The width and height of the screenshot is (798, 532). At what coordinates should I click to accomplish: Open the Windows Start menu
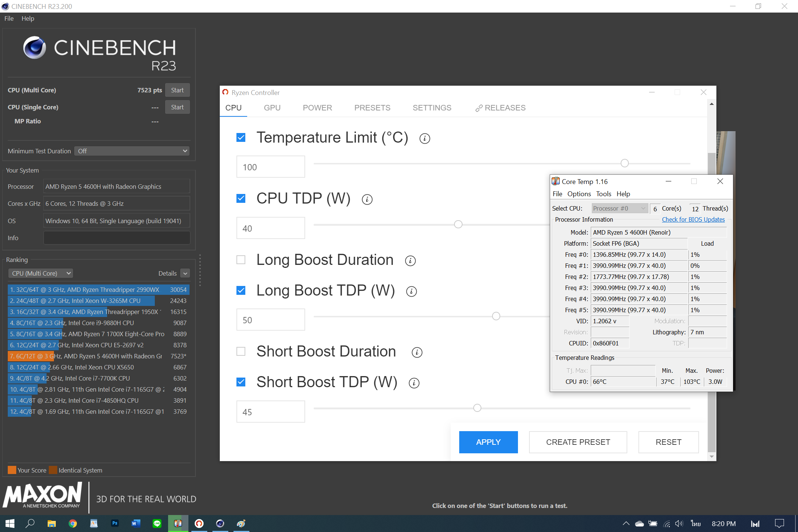10,524
